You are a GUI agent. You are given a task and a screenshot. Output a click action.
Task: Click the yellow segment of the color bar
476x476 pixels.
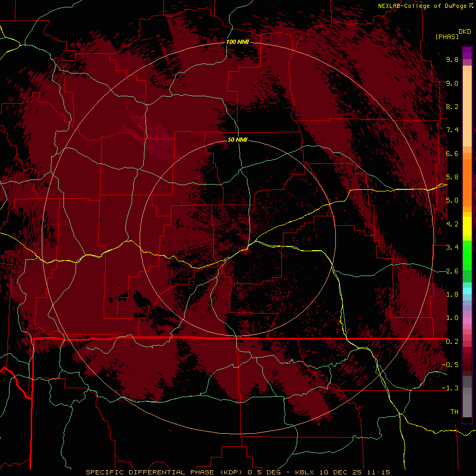(x=467, y=226)
